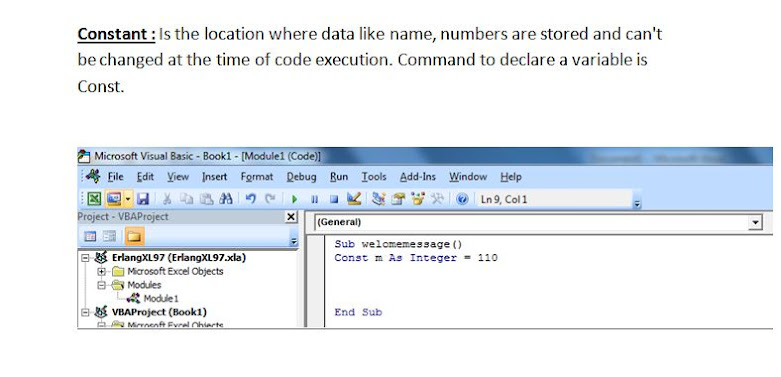Click the View Microsoft Excel icon
The width and height of the screenshot is (781, 377).
(x=95, y=199)
